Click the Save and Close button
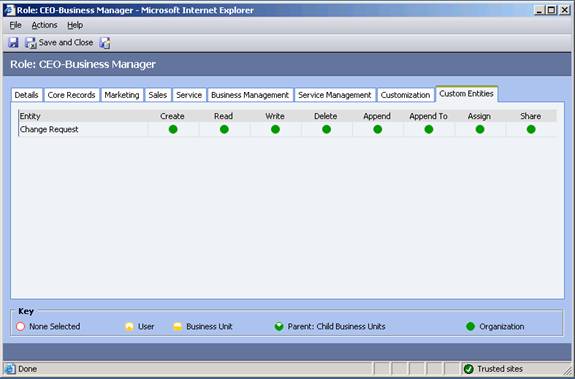 pos(59,43)
